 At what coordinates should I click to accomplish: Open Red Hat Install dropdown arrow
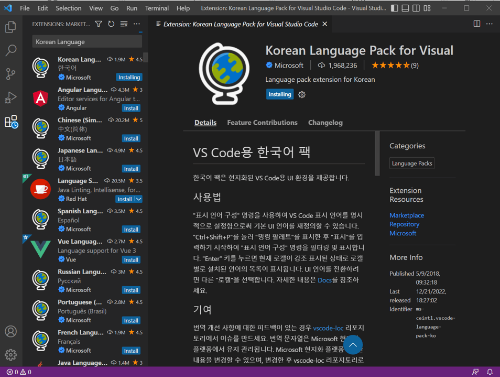(139, 199)
